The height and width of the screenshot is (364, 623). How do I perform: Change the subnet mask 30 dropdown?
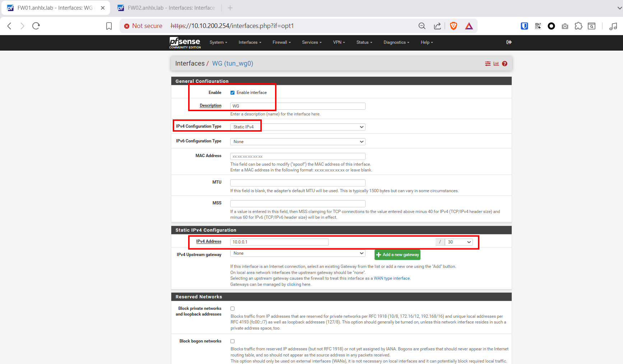459,242
